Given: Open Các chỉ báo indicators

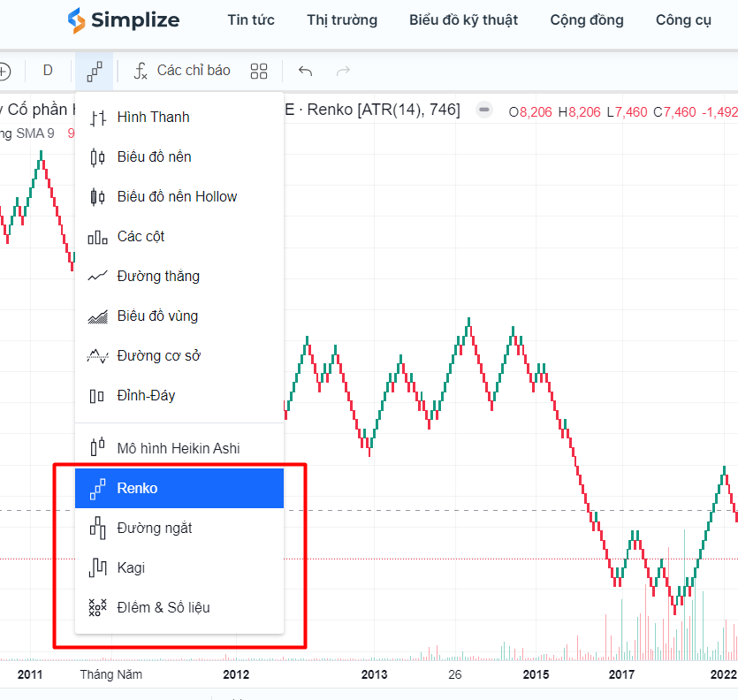Looking at the screenshot, I should (x=182, y=71).
